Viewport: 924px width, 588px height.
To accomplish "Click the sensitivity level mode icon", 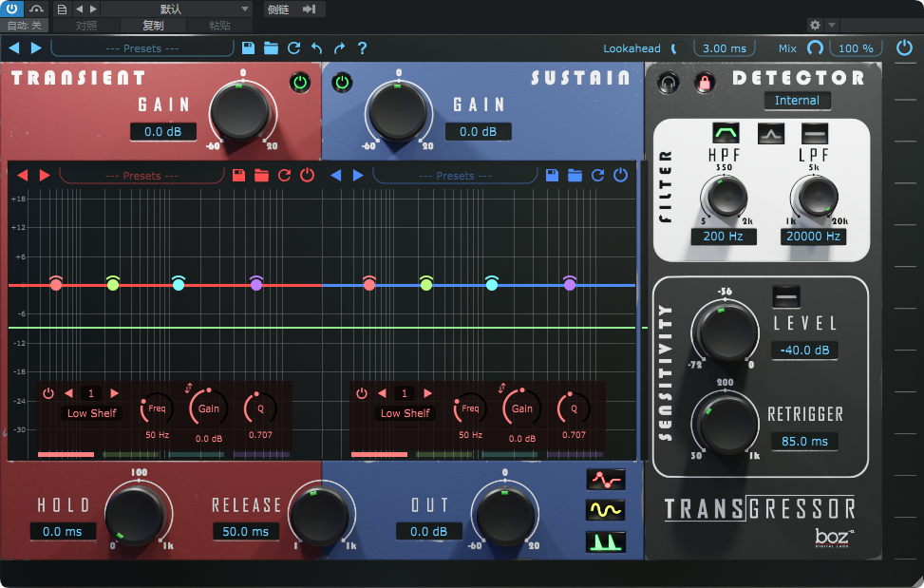I will pos(786,296).
